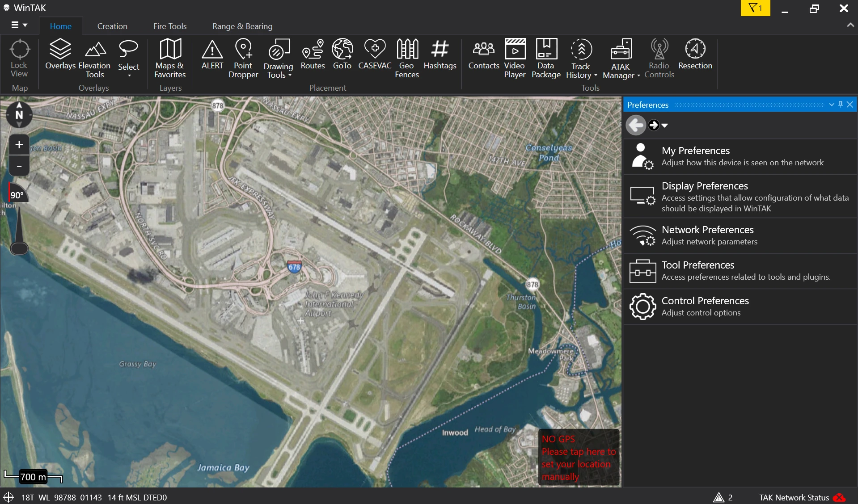Click the Hashtags icon
Screen dimensions: 858x504
pyautogui.click(x=440, y=49)
